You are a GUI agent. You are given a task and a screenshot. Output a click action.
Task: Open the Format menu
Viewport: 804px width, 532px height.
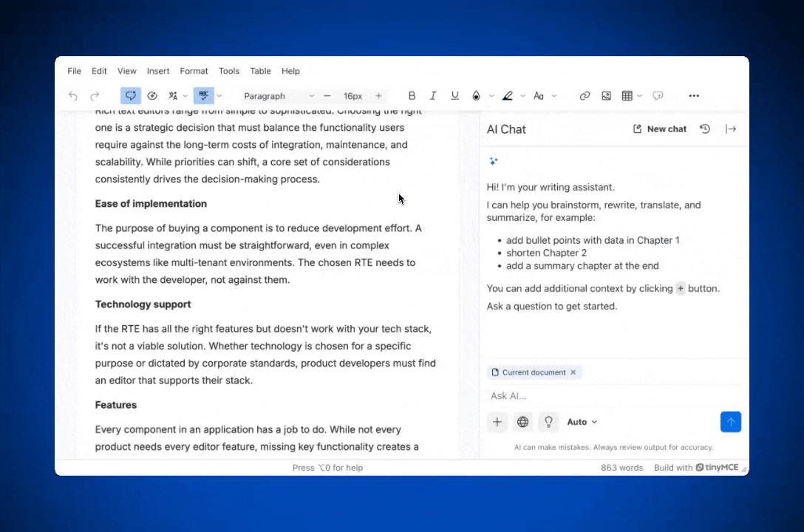coord(194,71)
